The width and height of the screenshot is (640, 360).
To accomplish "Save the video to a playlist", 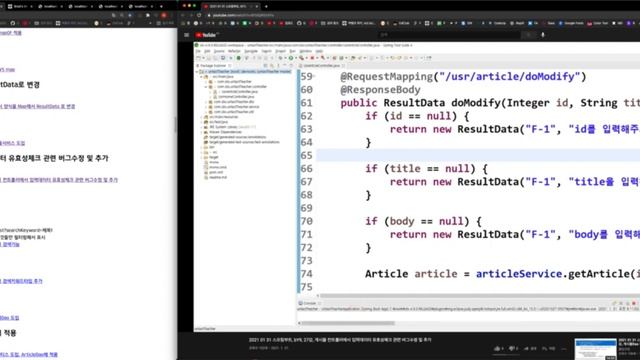I will pos(548,349).
